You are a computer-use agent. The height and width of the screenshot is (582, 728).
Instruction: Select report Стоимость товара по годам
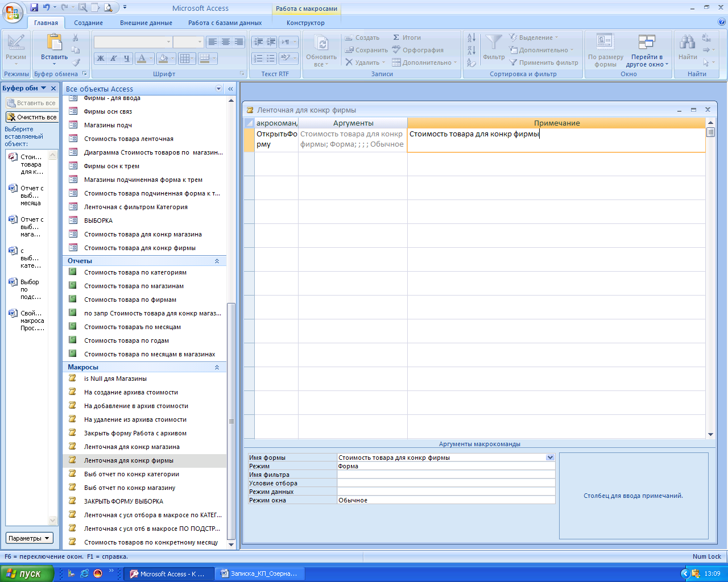(144, 340)
